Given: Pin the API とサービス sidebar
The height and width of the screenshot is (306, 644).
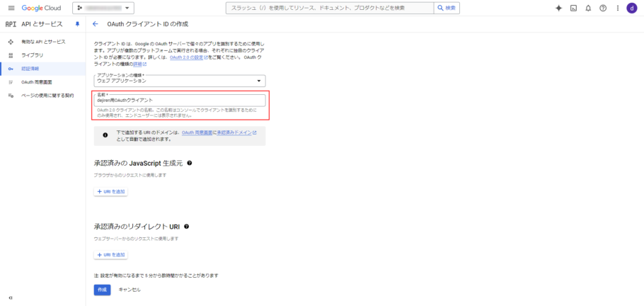Looking at the screenshot, I should point(77,24).
